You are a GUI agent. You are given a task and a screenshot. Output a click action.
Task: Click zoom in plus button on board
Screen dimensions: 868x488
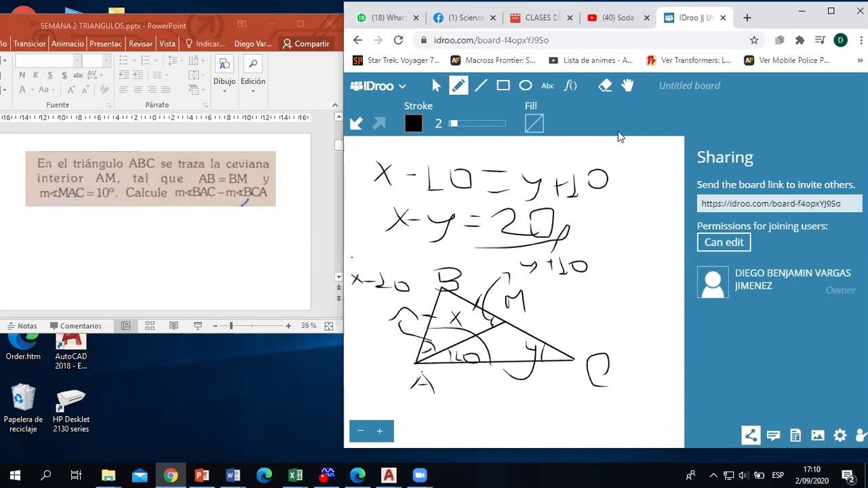point(380,431)
